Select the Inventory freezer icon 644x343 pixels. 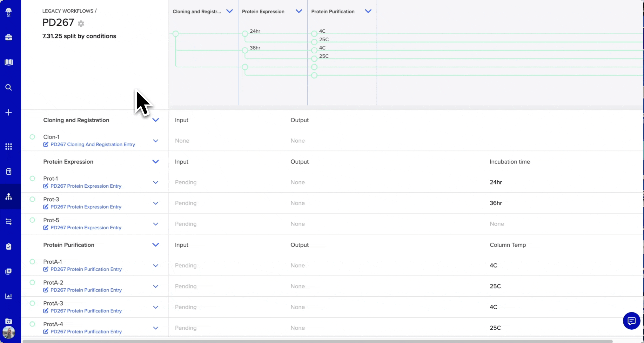coord(9,171)
